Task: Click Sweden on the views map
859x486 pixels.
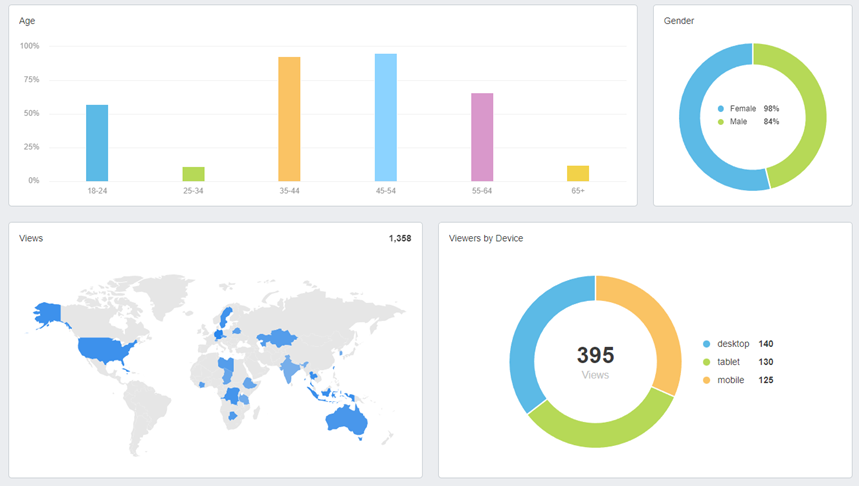Action: tap(225, 318)
